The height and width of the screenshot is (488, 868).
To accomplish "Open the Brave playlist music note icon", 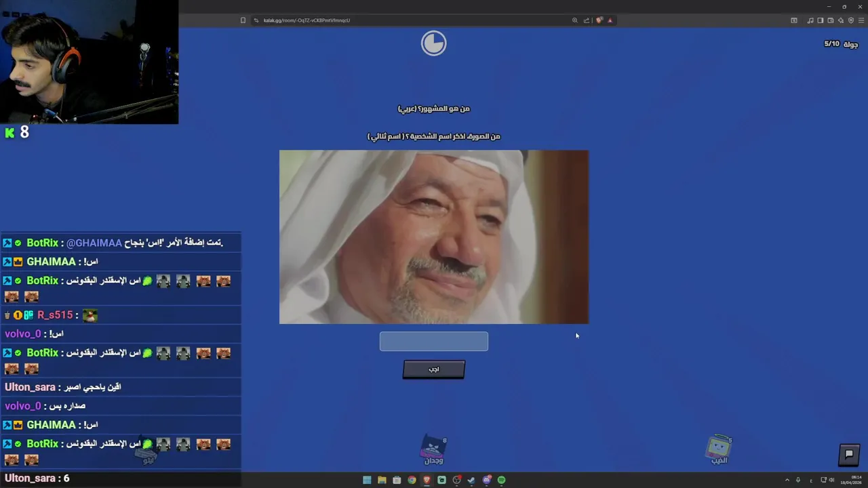I will click(810, 20).
